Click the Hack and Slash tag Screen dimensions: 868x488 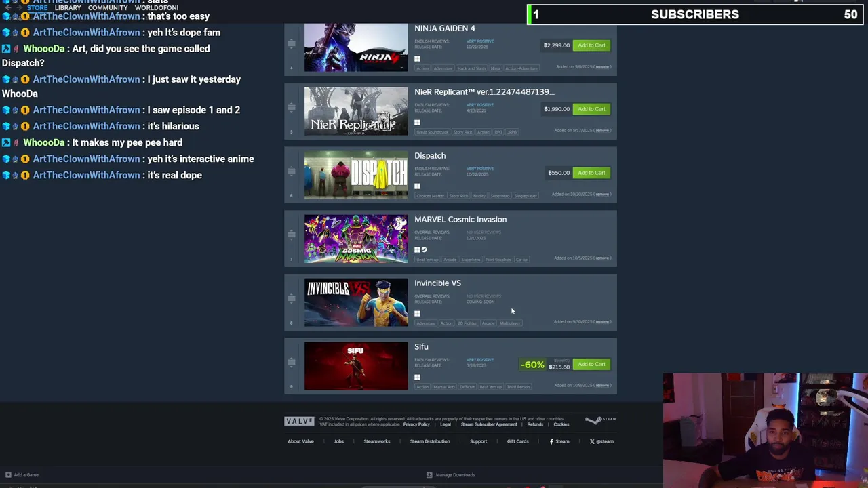click(471, 68)
